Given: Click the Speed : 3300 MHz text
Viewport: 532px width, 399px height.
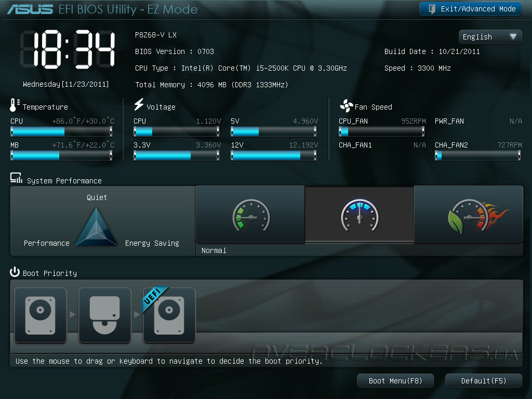Looking at the screenshot, I should tap(417, 68).
